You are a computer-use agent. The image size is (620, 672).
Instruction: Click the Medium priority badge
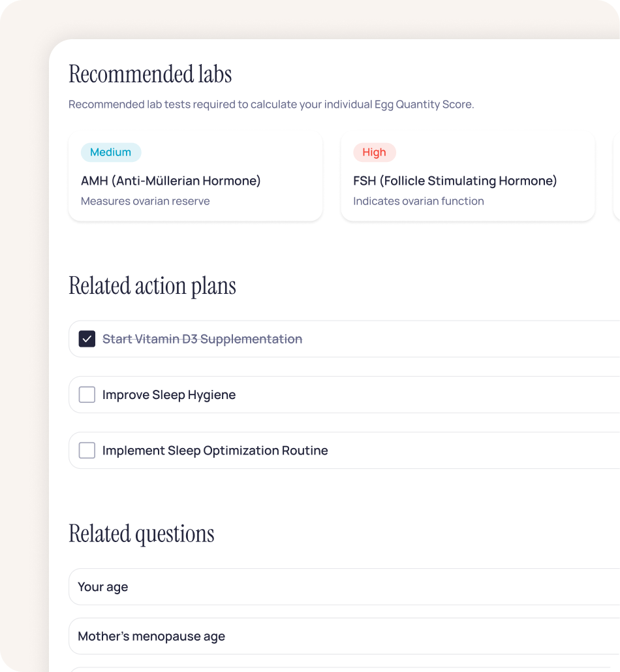[x=111, y=152]
